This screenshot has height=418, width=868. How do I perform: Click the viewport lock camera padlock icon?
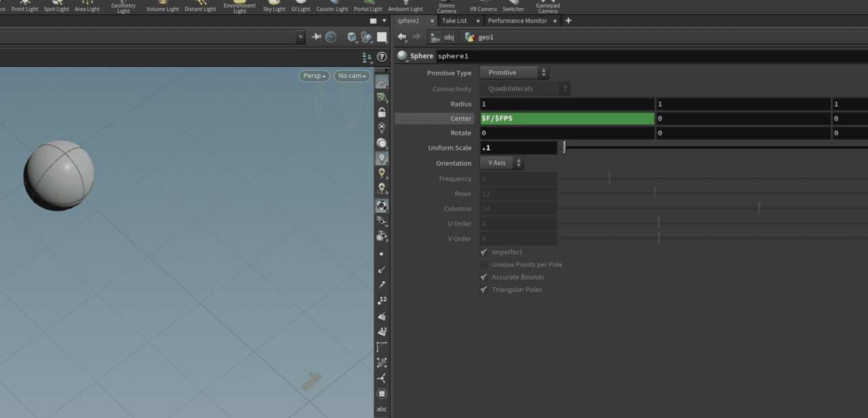382,112
